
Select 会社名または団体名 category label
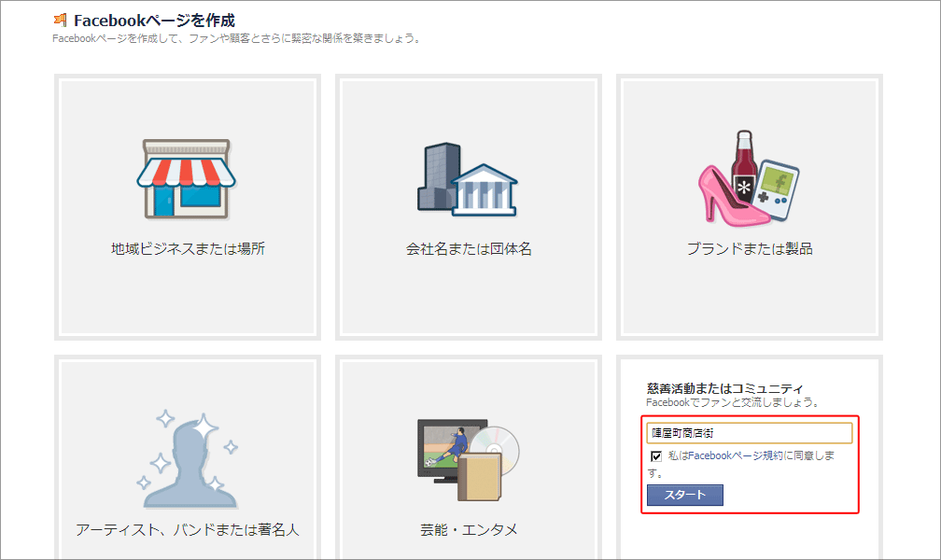pos(469,248)
